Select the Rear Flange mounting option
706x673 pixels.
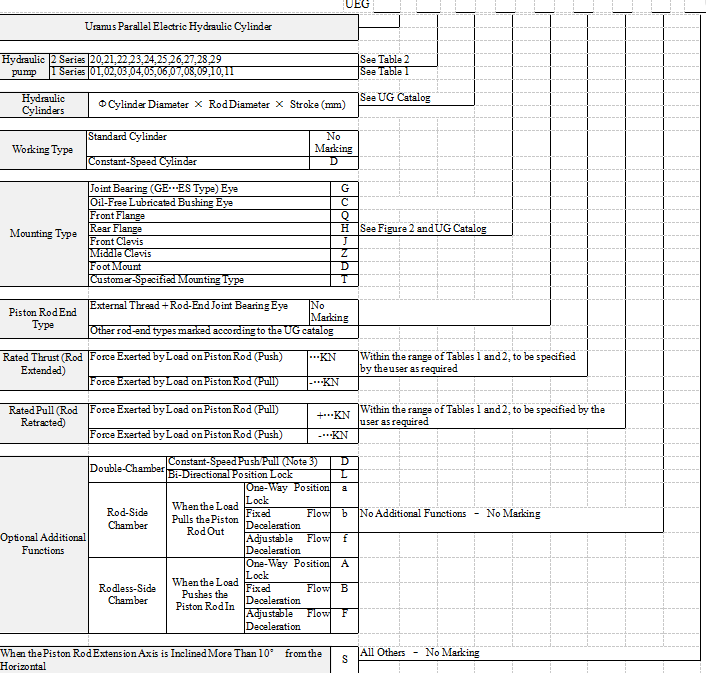click(x=116, y=229)
